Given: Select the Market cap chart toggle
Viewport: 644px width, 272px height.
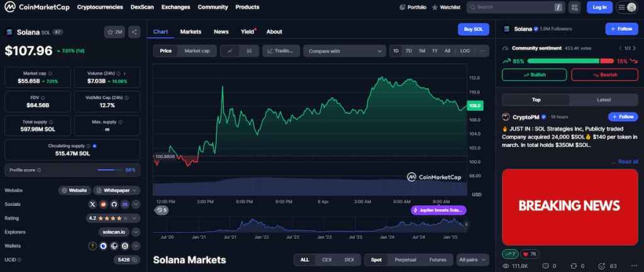Looking at the screenshot, I should click(197, 51).
